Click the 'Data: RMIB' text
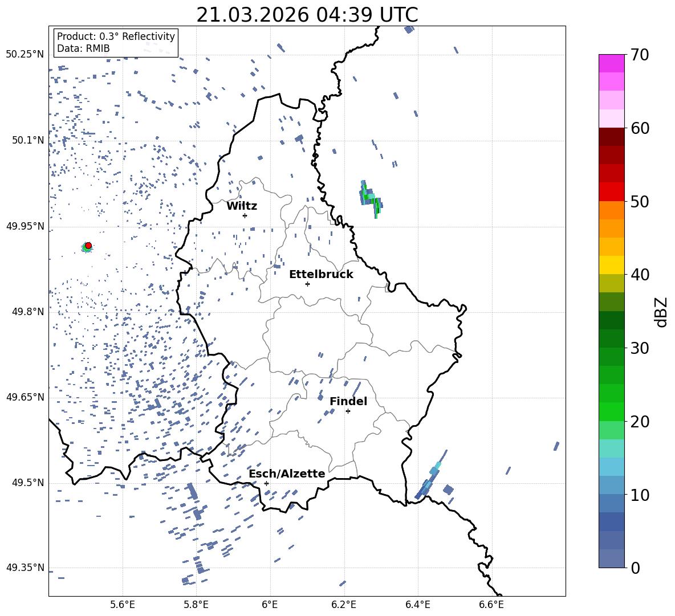 coord(83,48)
